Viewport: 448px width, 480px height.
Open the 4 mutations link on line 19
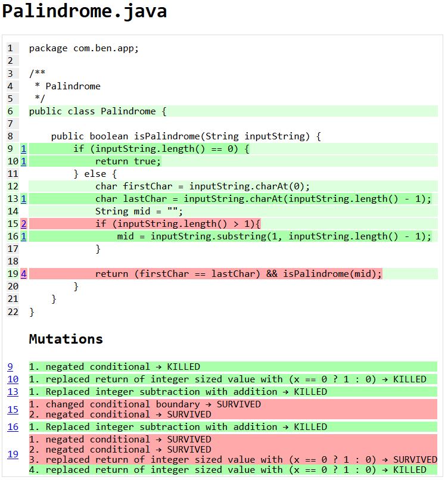point(23,274)
